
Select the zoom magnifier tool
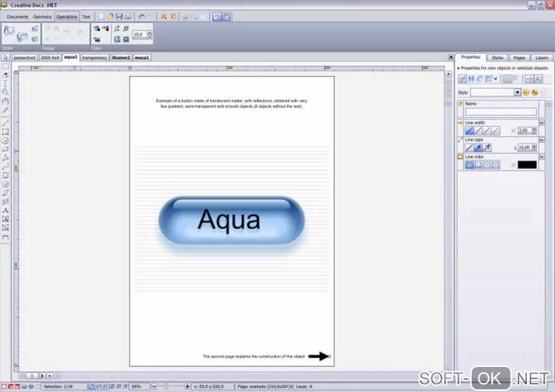5,92
